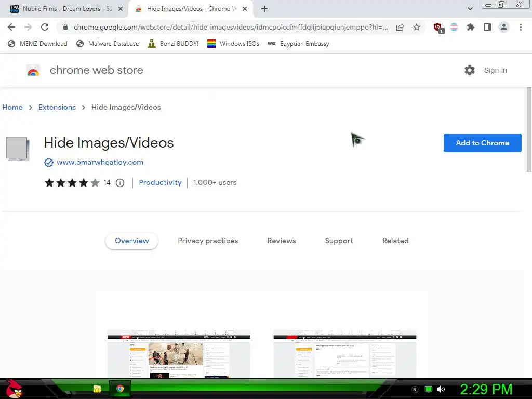Open the first ESPN screenshot thumbnail
Viewport: 532px width, 399px height.
(x=179, y=353)
